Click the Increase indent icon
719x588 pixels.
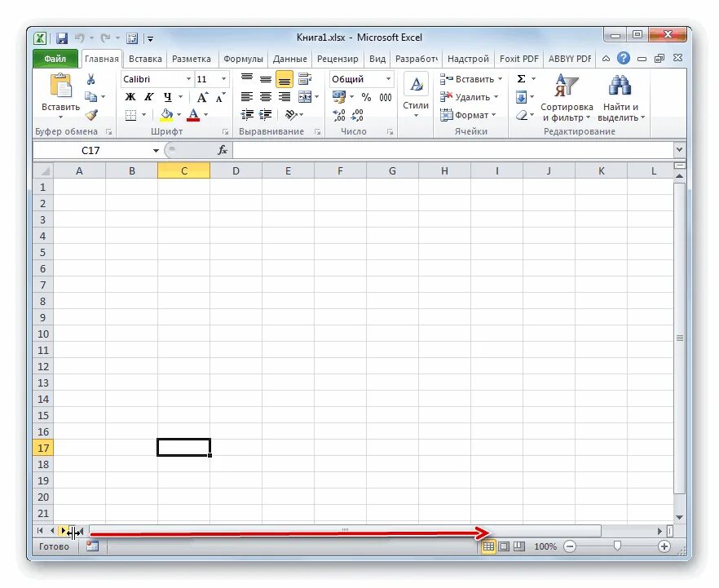[x=265, y=115]
